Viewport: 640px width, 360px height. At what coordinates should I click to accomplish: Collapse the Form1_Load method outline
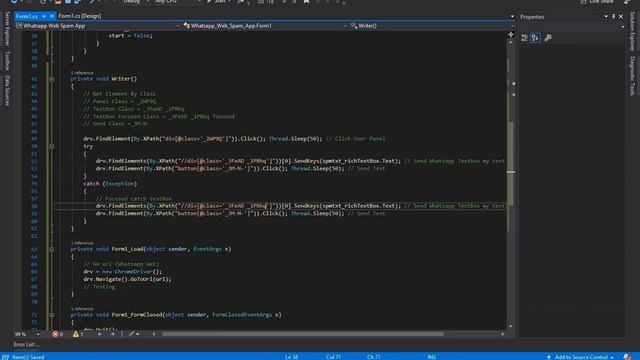coord(52,249)
